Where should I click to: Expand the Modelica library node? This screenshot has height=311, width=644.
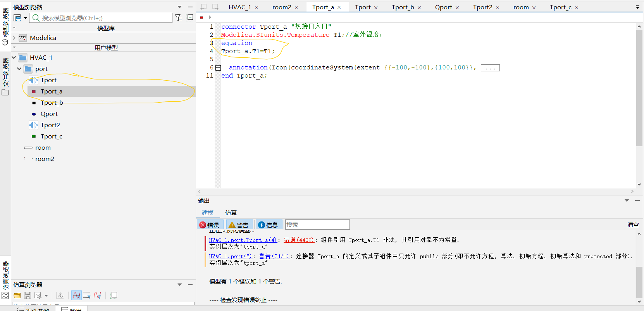(14, 38)
